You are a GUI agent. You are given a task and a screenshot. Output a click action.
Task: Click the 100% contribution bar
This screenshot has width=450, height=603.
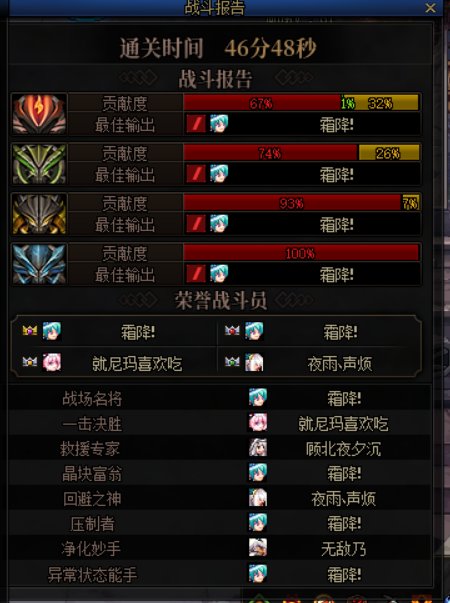[x=301, y=253]
